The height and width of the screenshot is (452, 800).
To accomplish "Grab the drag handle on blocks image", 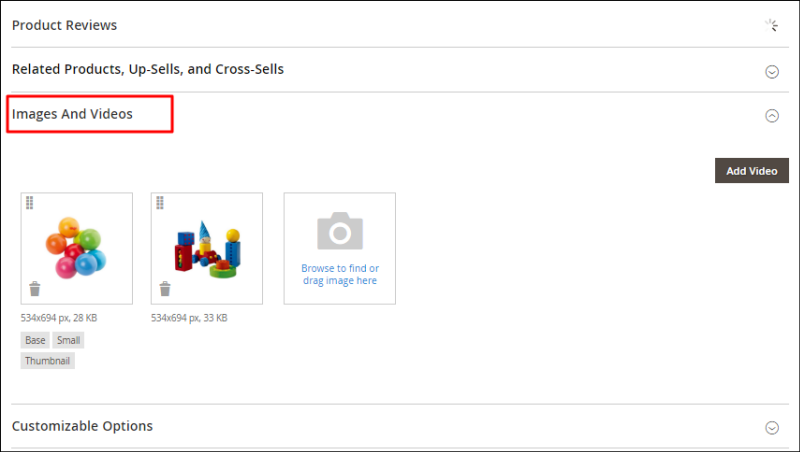I will (160, 203).
